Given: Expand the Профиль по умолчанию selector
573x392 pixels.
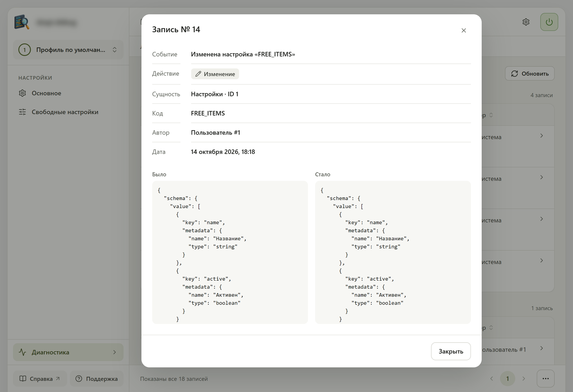Looking at the screenshot, I should [68, 50].
